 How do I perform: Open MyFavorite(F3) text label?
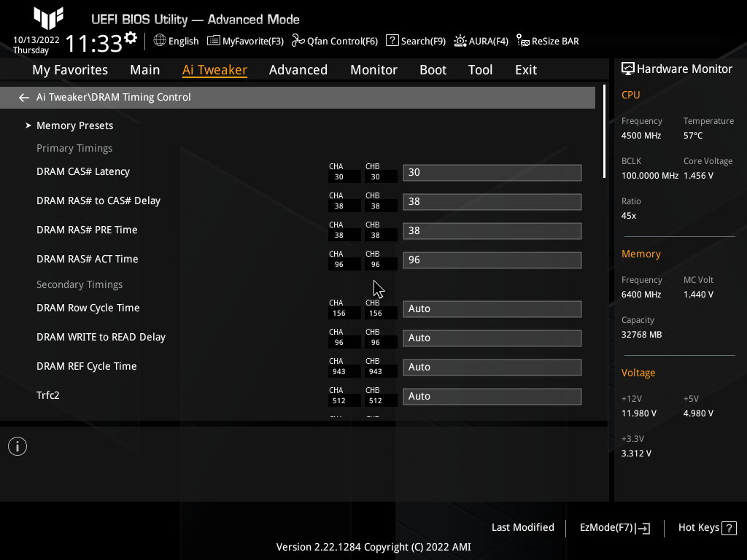coord(253,41)
